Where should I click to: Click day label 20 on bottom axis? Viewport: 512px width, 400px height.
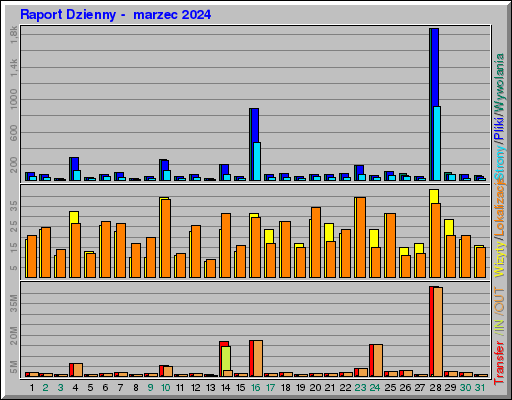(315, 388)
